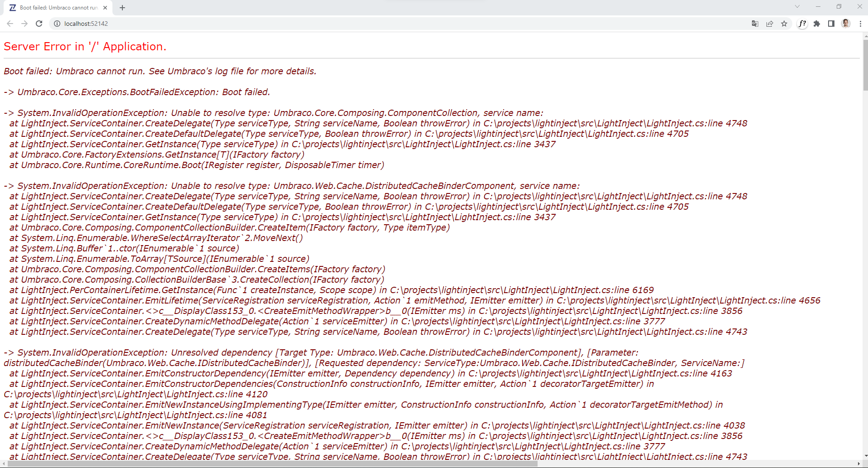Open a new tab with plus

tap(122, 8)
